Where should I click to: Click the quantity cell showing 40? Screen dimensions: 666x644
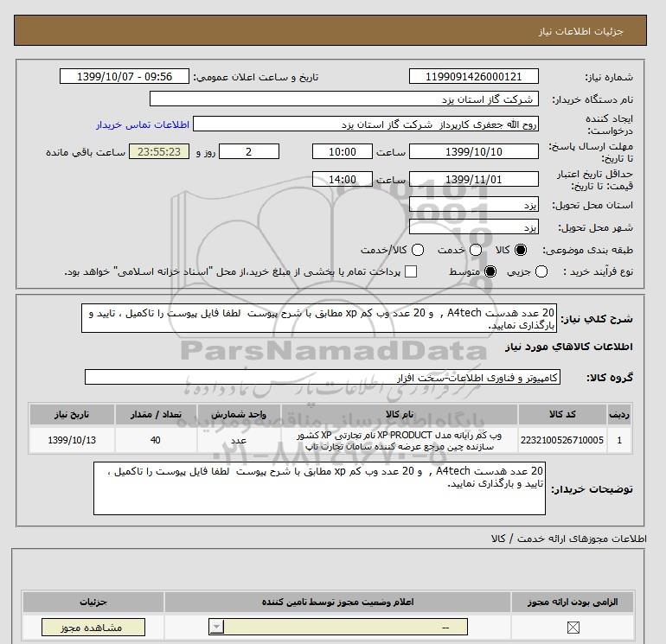click(x=156, y=440)
